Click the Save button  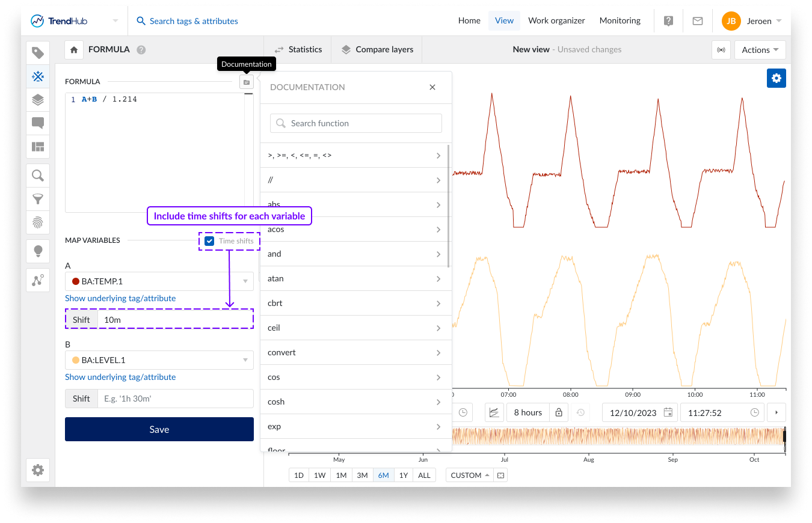point(159,429)
